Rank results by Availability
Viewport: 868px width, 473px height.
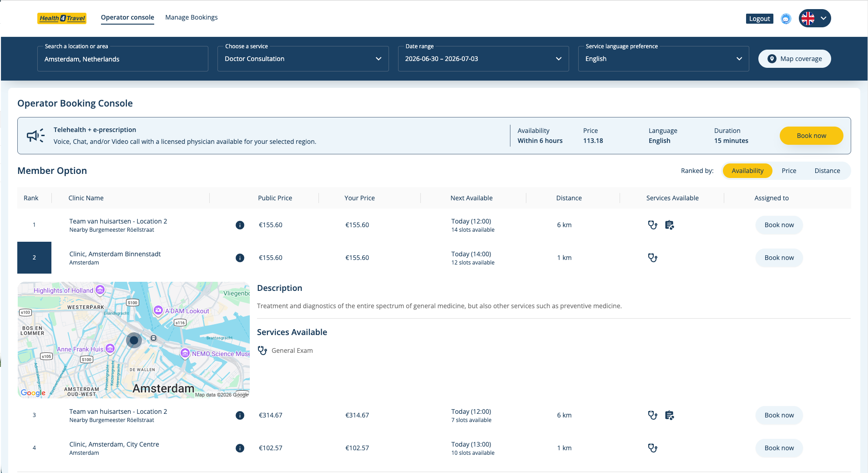[x=747, y=171]
